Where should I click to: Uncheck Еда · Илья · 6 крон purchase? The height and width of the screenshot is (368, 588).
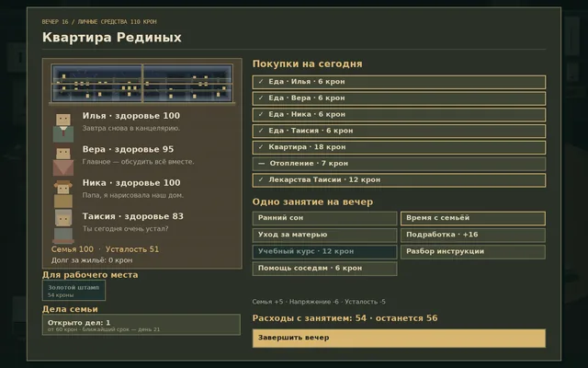(399, 82)
